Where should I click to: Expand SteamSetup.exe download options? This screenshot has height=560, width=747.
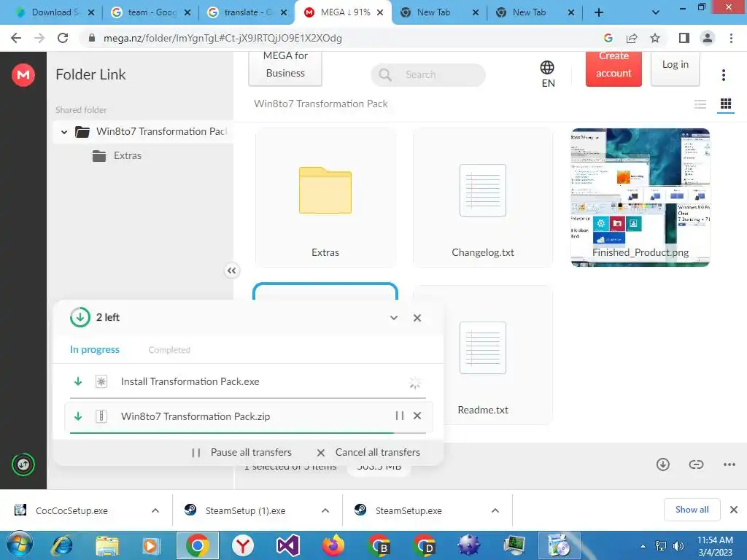pyautogui.click(x=495, y=510)
